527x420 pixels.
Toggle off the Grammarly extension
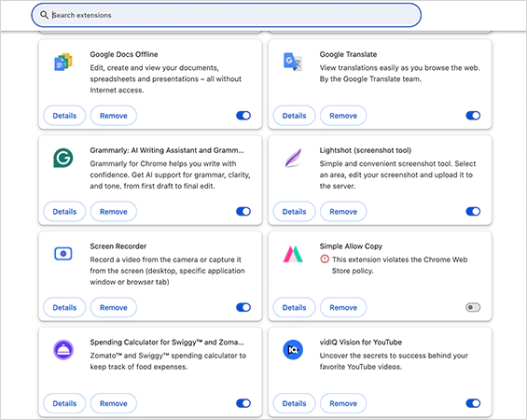pos(243,212)
